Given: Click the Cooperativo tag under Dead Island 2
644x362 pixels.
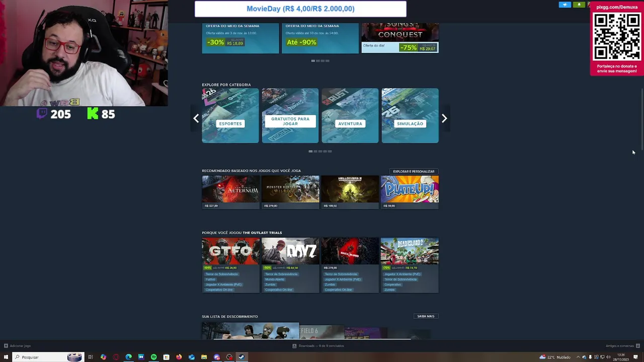Looking at the screenshot, I should pyautogui.click(x=393, y=285).
